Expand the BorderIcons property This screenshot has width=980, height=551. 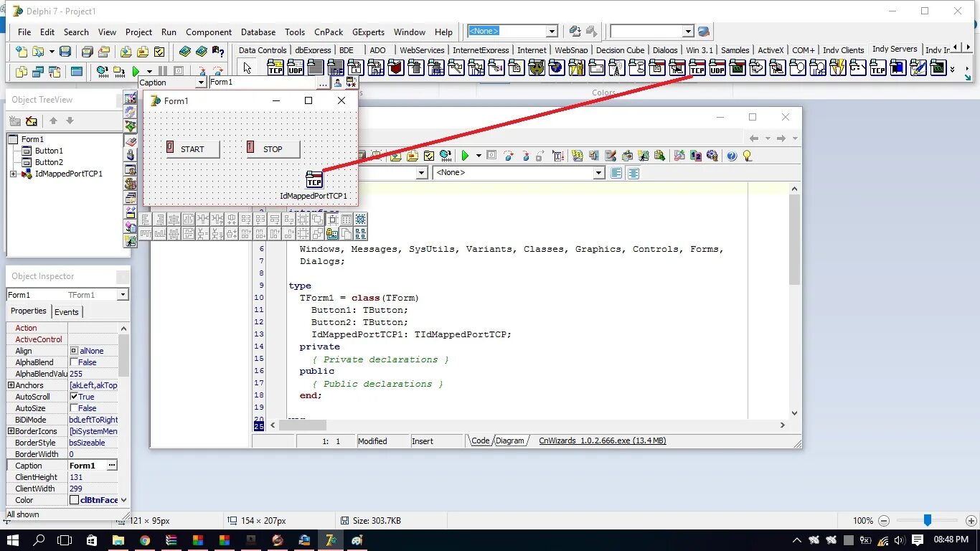tap(11, 431)
